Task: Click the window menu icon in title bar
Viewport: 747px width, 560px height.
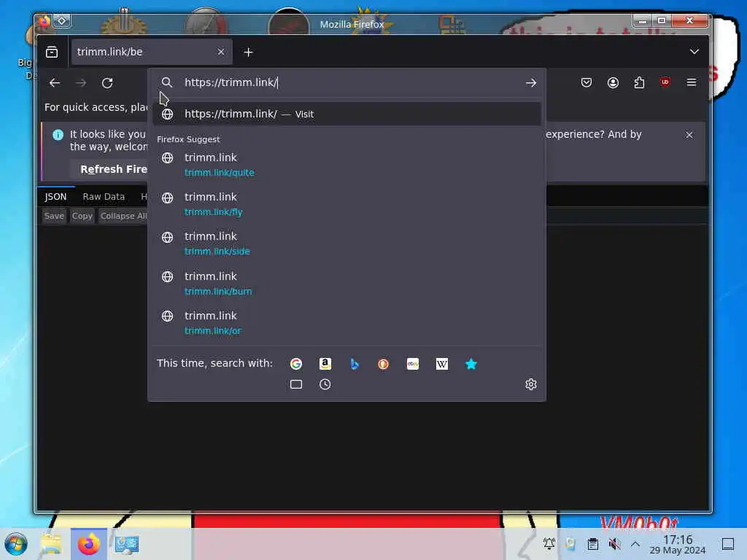Action: click(x=61, y=20)
